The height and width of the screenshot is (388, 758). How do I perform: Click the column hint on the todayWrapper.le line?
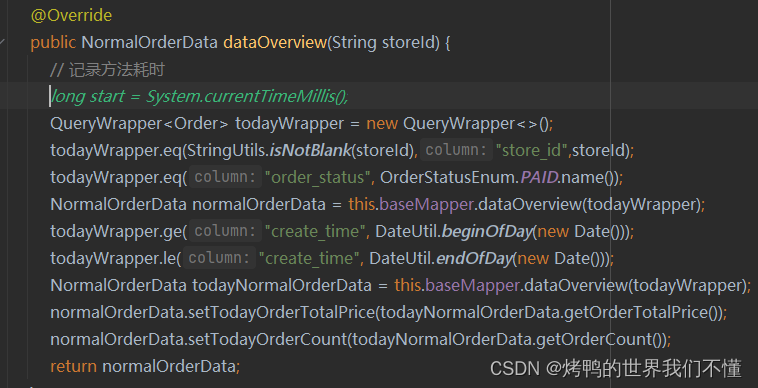(x=219, y=259)
